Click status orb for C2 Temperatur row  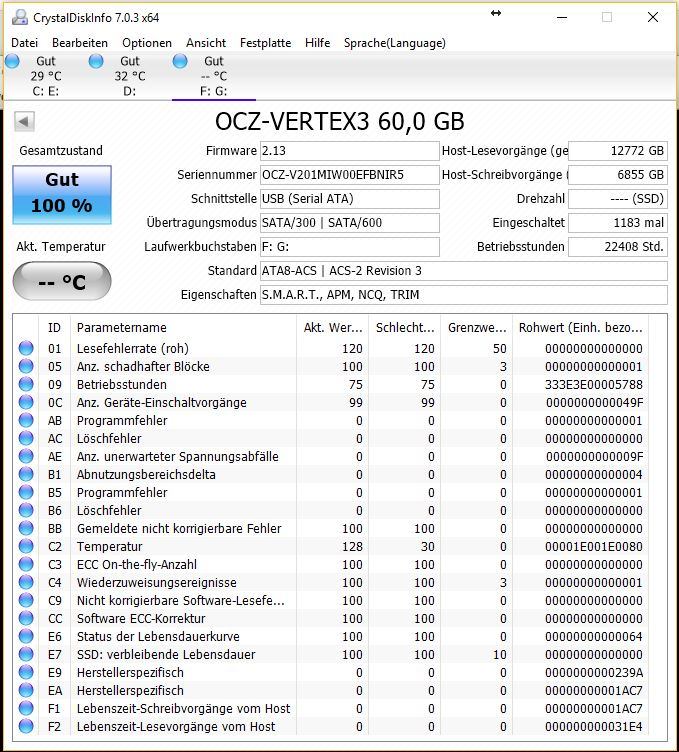point(26,546)
